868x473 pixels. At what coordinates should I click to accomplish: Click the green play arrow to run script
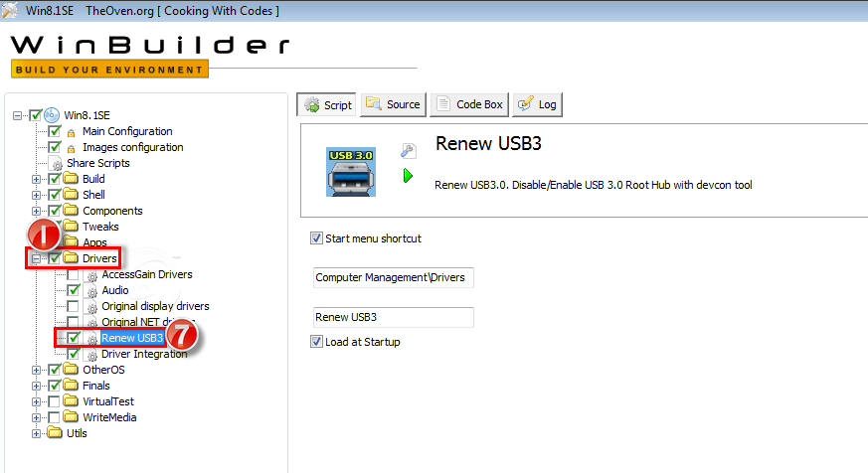tap(408, 176)
